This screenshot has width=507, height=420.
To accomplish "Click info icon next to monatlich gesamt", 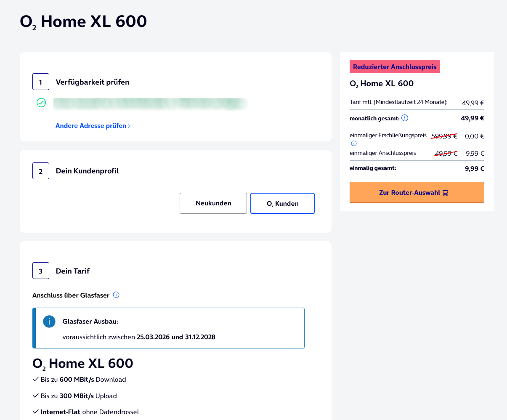I will (405, 118).
